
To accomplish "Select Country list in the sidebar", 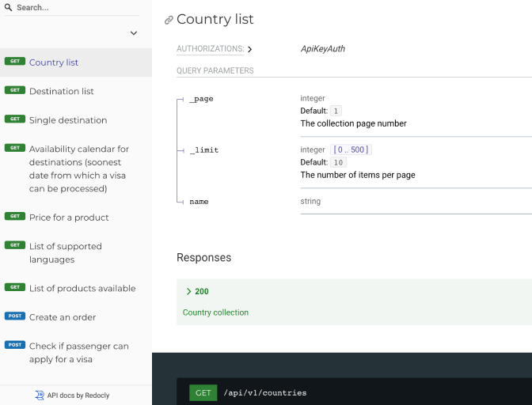I will click(54, 62).
